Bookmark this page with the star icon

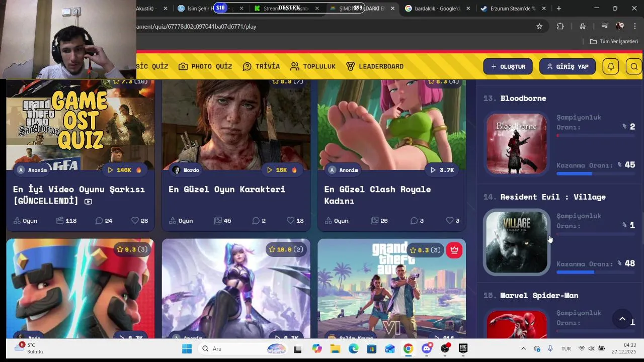click(539, 26)
